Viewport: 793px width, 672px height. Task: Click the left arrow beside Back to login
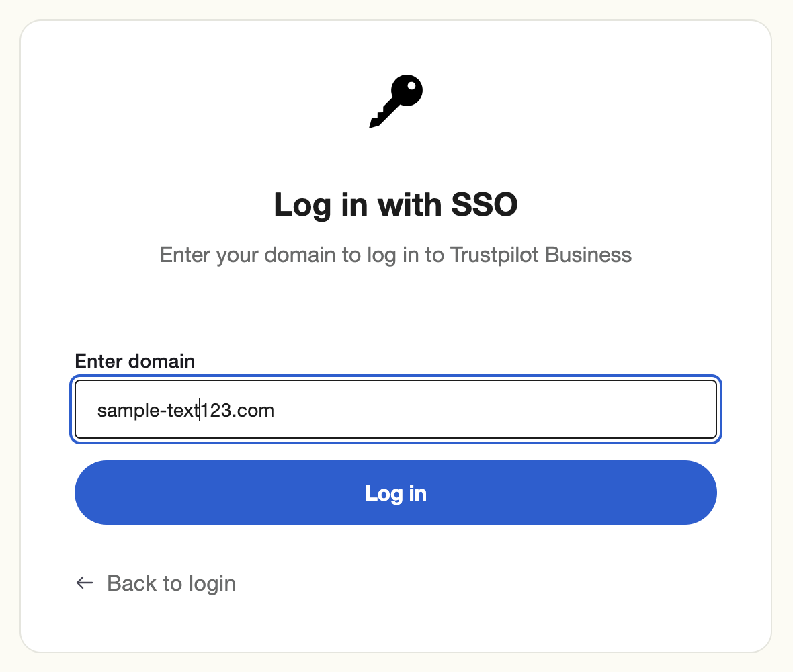click(84, 583)
